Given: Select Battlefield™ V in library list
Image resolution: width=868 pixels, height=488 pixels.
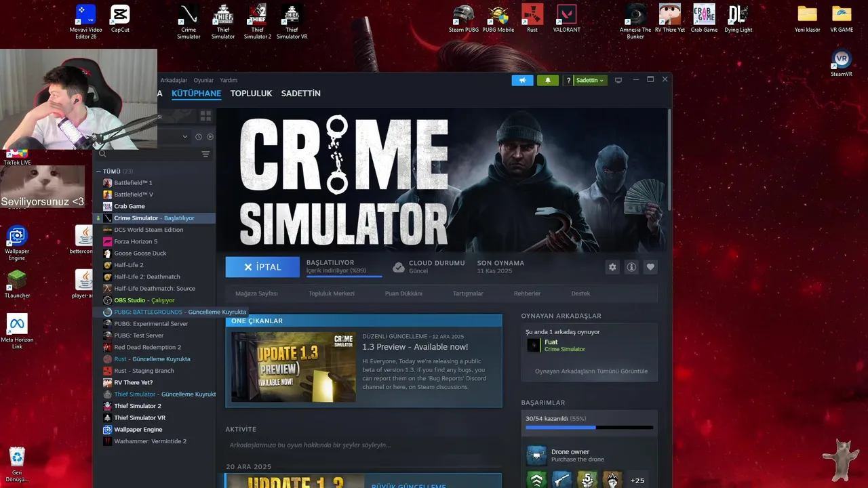Looking at the screenshot, I should (154, 195).
